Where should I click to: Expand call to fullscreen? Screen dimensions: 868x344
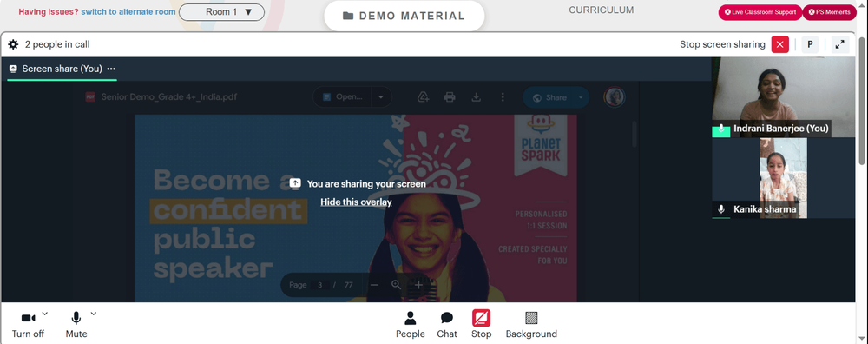pos(839,44)
